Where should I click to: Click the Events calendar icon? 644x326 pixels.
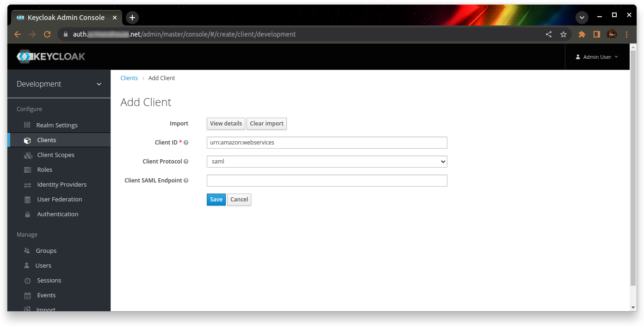[27, 295]
